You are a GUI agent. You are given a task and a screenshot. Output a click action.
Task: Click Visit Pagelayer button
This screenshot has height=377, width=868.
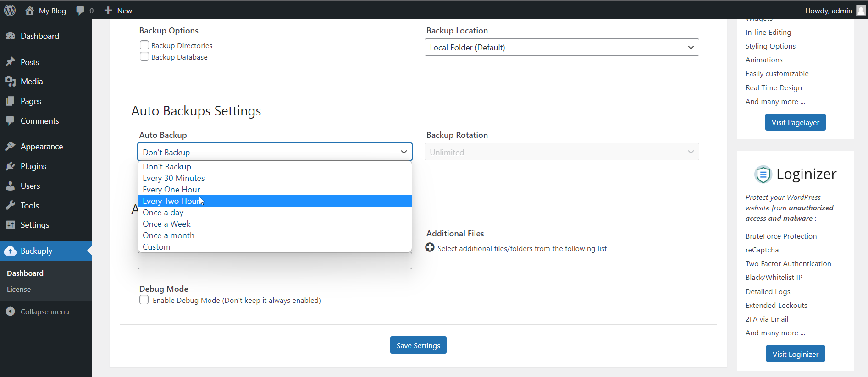(795, 122)
